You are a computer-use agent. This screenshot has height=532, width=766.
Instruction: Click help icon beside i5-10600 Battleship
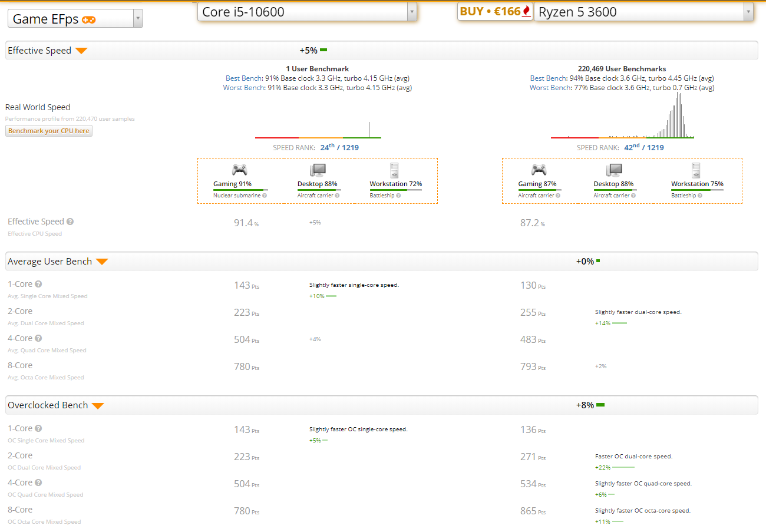click(398, 196)
